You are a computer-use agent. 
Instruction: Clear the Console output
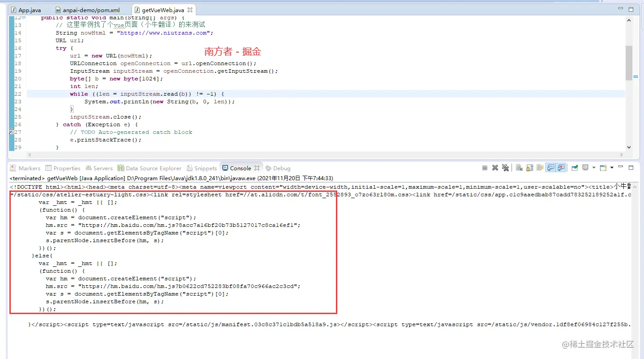[x=519, y=168]
